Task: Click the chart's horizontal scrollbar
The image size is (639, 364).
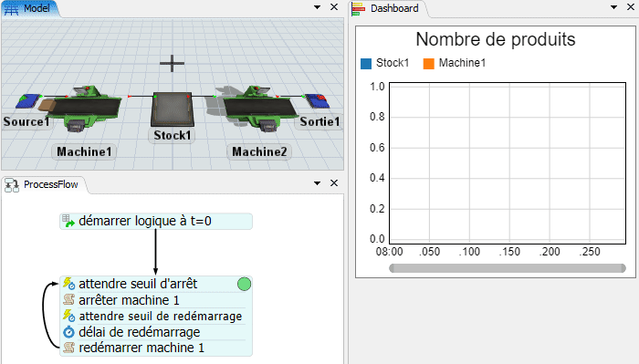Action: [508, 268]
